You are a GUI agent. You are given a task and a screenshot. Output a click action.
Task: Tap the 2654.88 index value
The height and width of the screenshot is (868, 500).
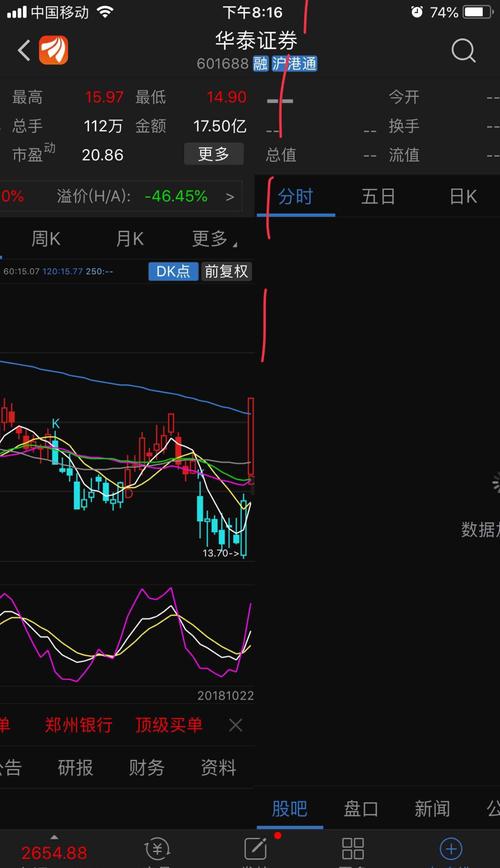pos(54,852)
